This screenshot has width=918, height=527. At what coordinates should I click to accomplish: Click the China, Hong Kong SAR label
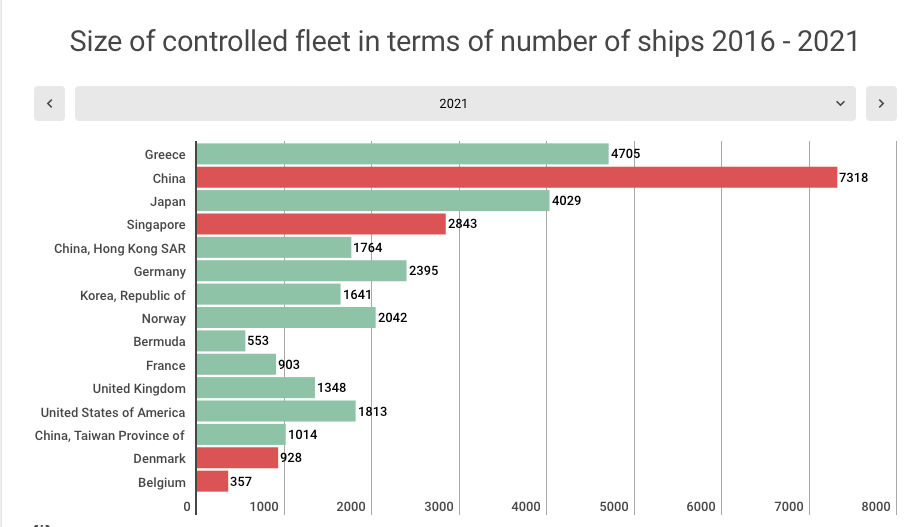[120, 248]
